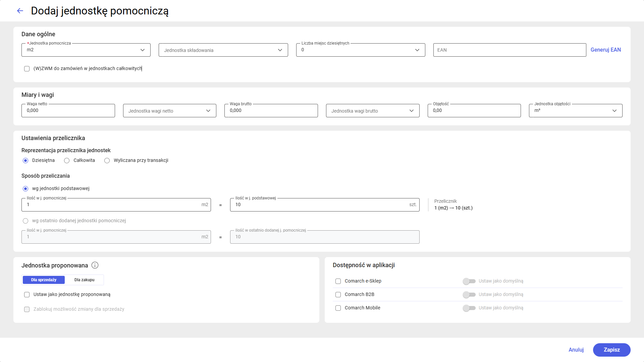Switch to Dla zakupu tab
This screenshot has height=362, width=644.
85,280
